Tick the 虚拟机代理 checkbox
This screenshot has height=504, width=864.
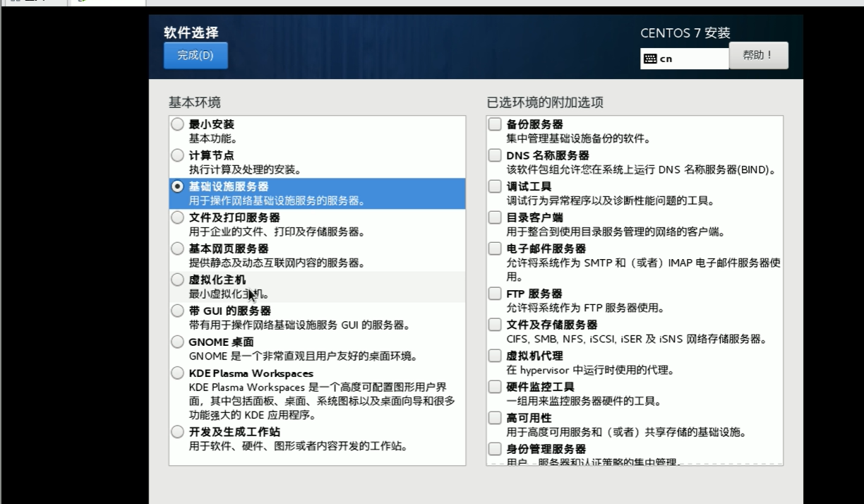click(x=495, y=356)
